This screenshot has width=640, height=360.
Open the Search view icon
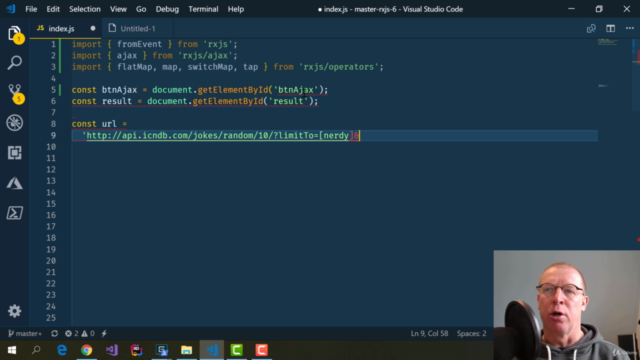pyautogui.click(x=15, y=62)
